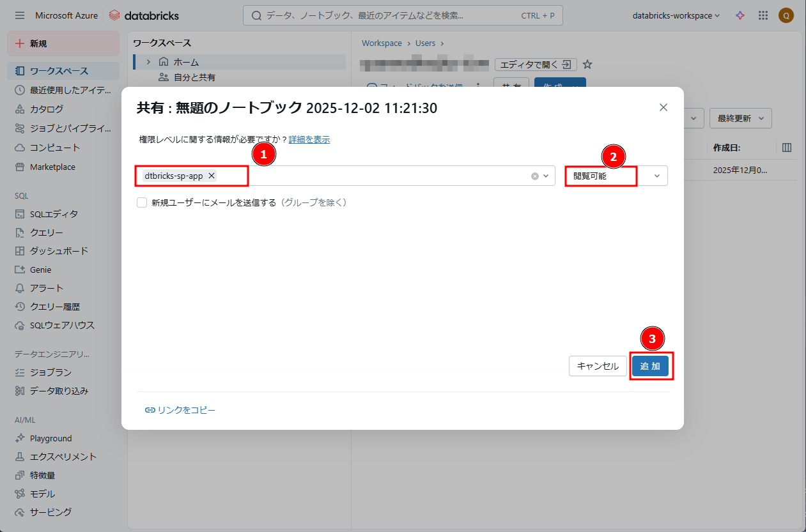Go to カタログ in the sidebar
The height and width of the screenshot is (532, 806).
[46, 109]
